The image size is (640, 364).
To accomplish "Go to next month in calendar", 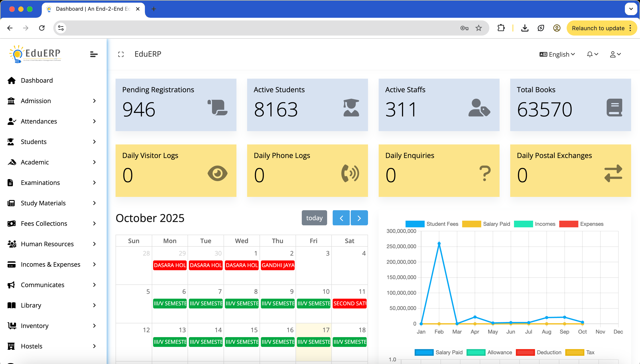I will (359, 218).
